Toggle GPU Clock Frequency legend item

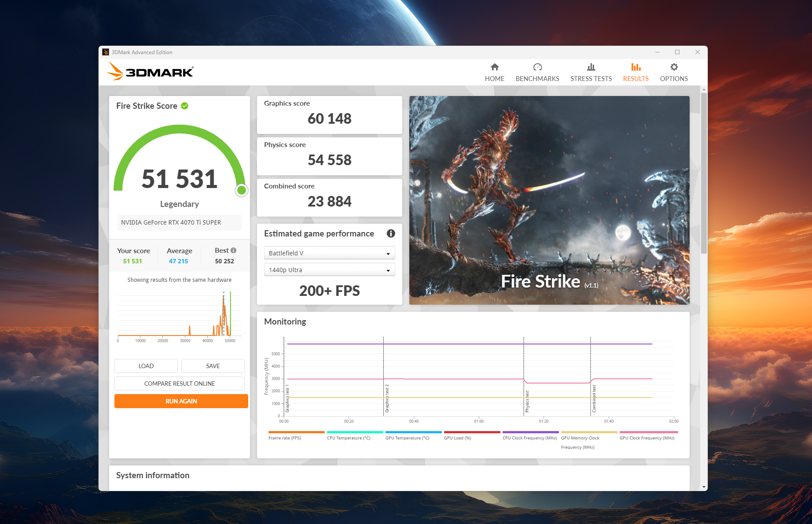point(648,435)
